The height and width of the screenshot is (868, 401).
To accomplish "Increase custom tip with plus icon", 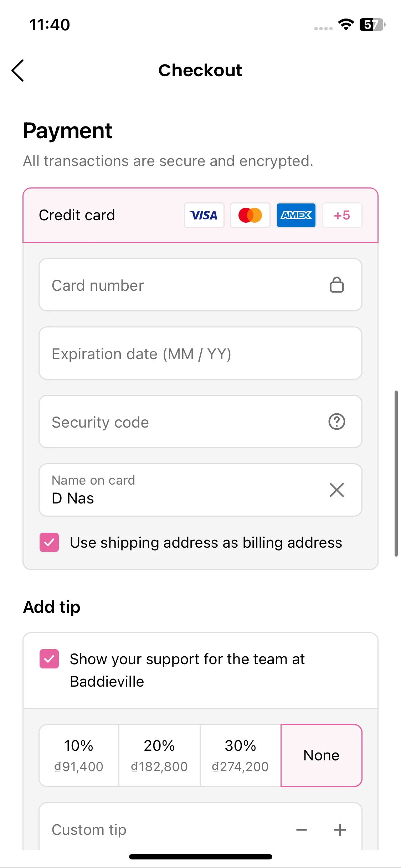I will tap(340, 830).
